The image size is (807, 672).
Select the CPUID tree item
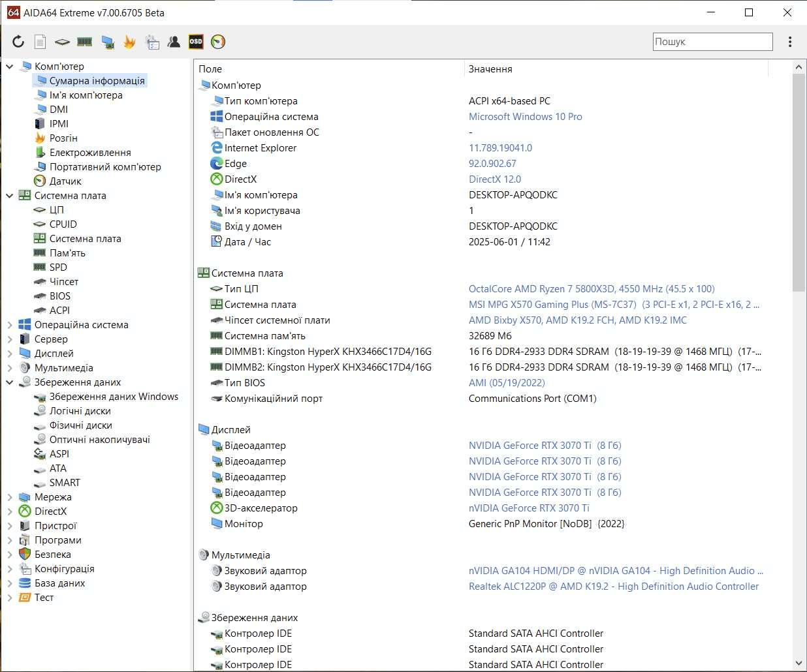coord(63,224)
